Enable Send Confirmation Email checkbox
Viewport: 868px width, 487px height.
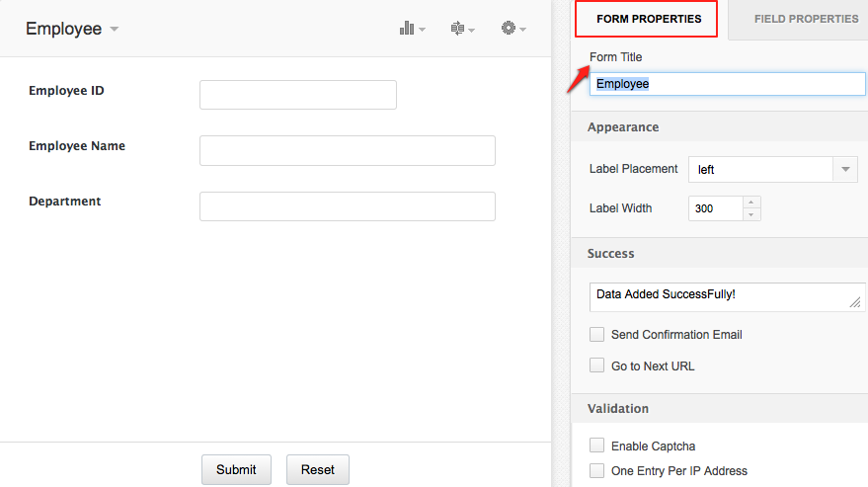tap(596, 335)
